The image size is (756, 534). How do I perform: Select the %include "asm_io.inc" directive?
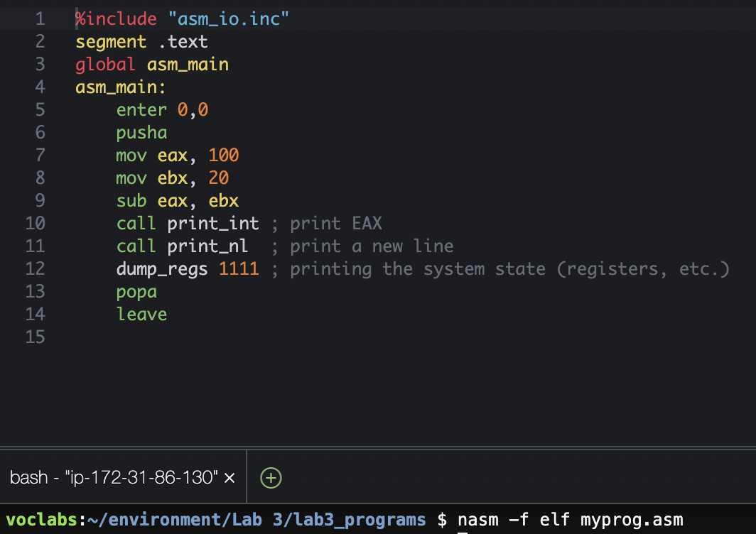click(181, 18)
